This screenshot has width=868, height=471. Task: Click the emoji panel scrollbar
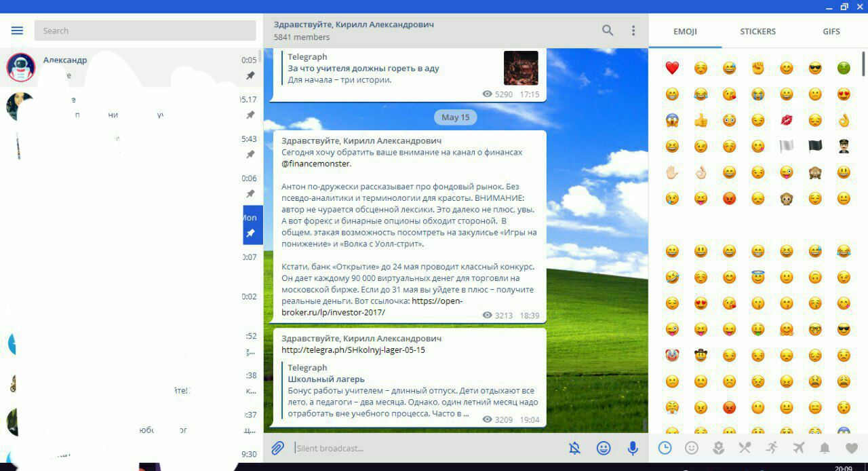click(x=863, y=62)
